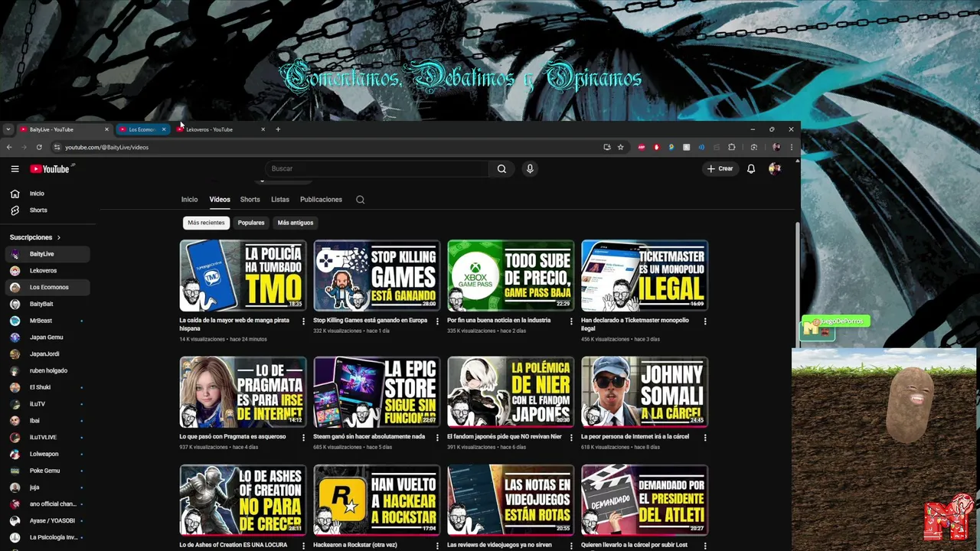Image resolution: width=980 pixels, height=551 pixels.
Task: Open the account avatar menu
Action: pos(775,169)
